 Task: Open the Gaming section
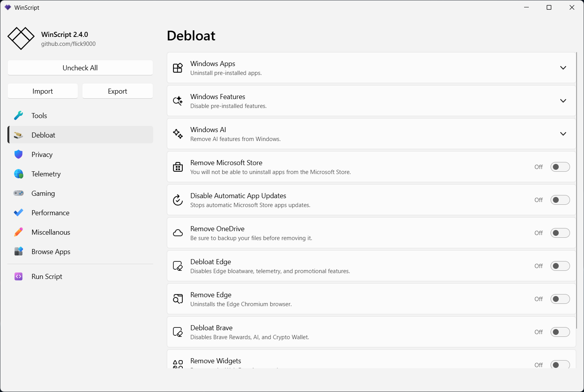43,193
